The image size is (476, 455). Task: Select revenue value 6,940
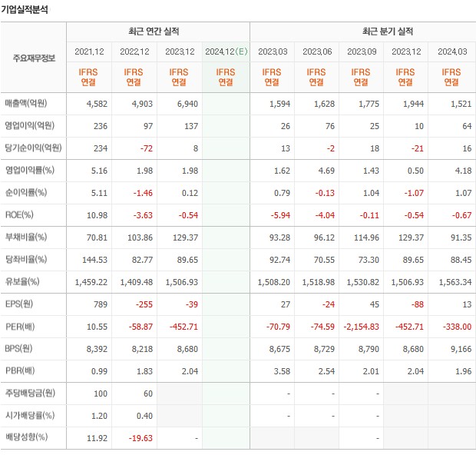pyautogui.click(x=187, y=104)
